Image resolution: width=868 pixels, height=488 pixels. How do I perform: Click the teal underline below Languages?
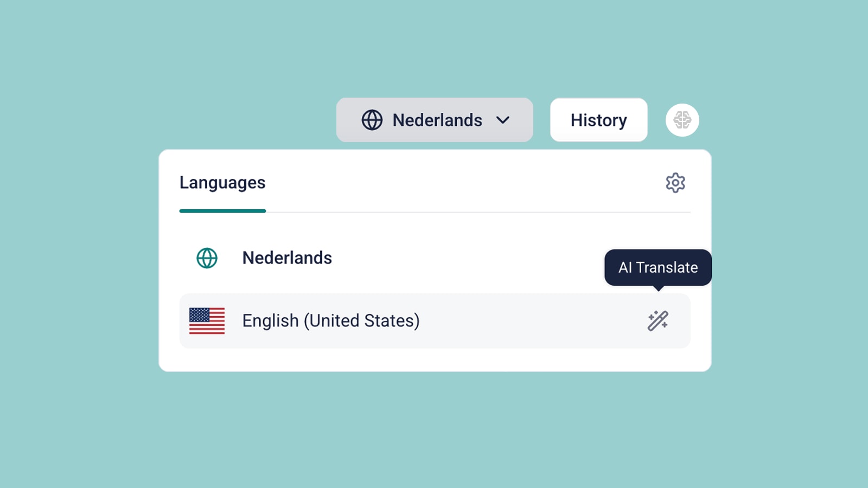[x=222, y=210]
